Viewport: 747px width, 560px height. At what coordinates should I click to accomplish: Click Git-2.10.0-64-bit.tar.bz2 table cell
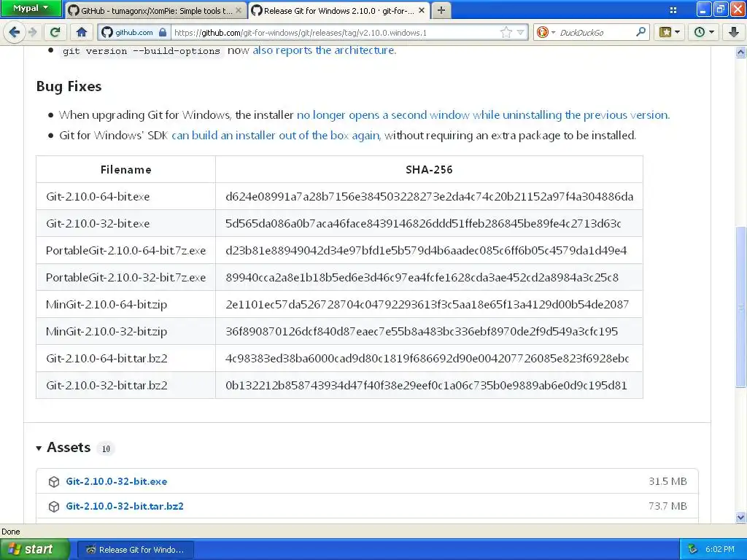tap(125, 358)
